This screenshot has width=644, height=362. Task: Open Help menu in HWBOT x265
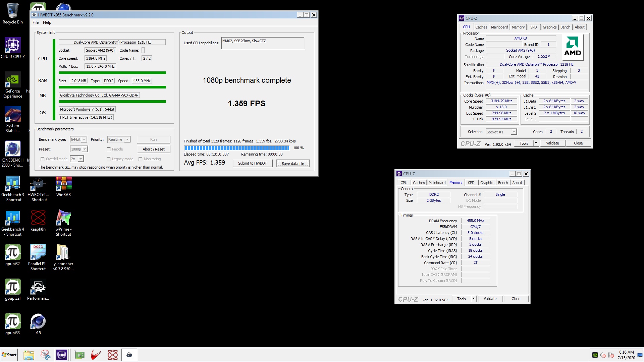tap(47, 22)
